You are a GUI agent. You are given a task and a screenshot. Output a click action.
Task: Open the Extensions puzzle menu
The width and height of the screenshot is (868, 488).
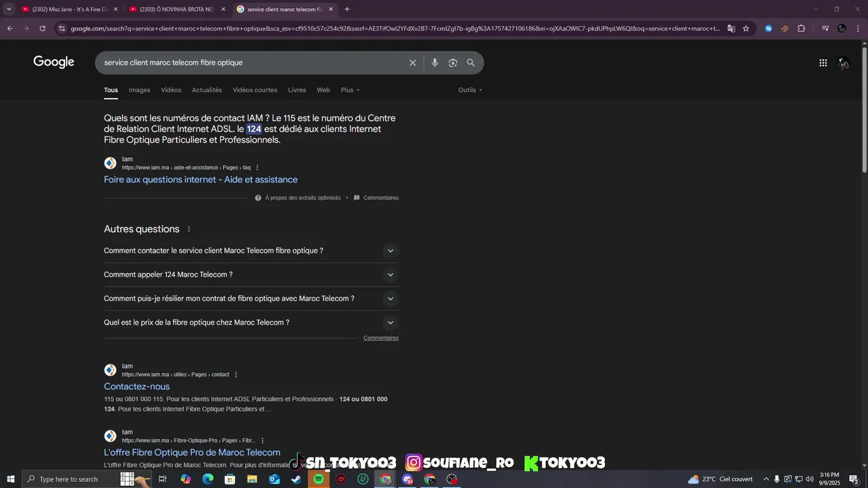coord(801,28)
